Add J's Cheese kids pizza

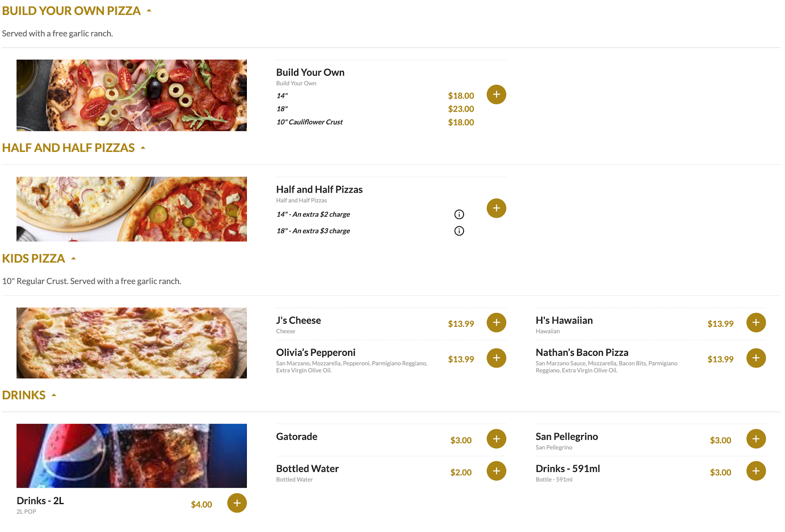tap(496, 322)
